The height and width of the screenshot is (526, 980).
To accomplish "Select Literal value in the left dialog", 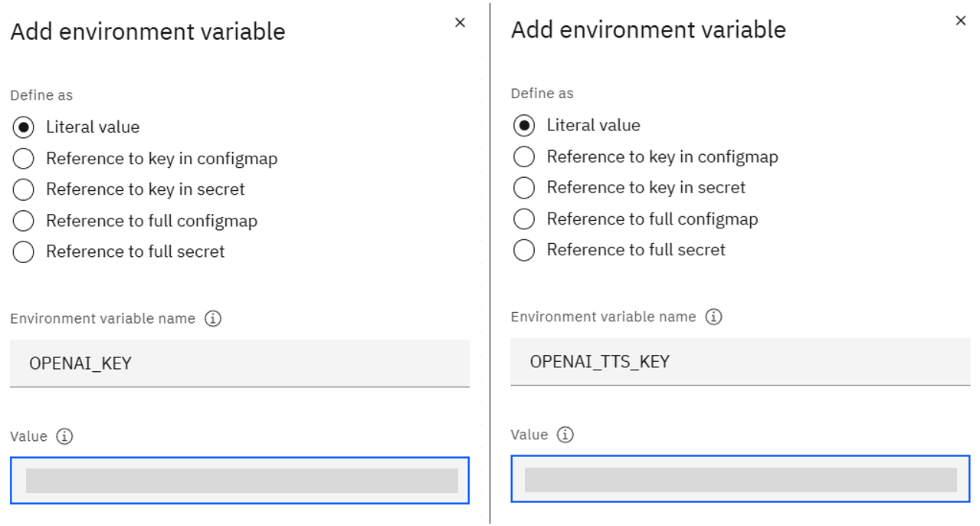I will (x=23, y=127).
